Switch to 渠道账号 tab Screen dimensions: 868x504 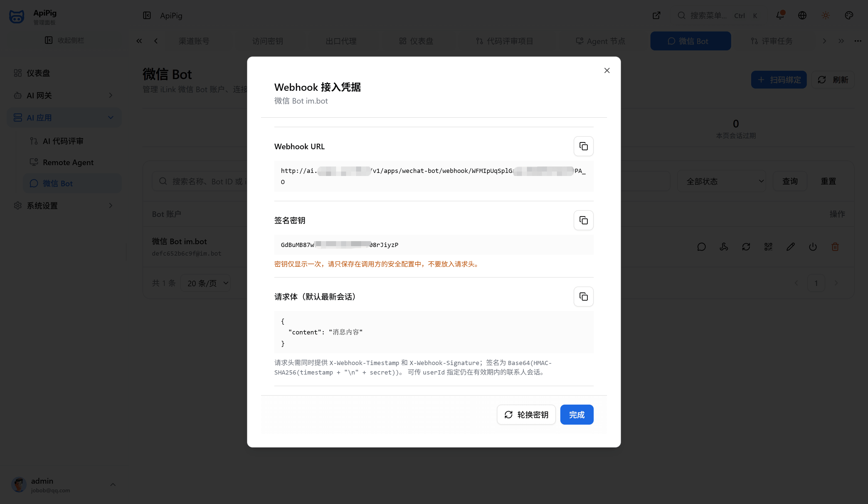194,41
